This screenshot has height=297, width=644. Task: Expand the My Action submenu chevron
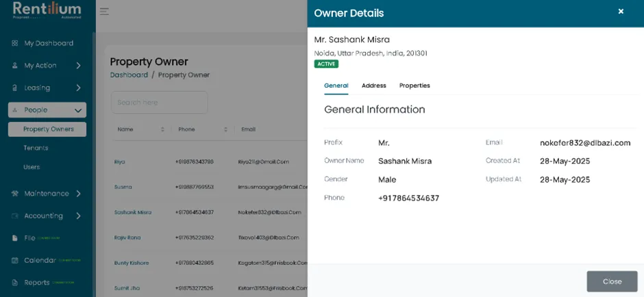coord(79,66)
